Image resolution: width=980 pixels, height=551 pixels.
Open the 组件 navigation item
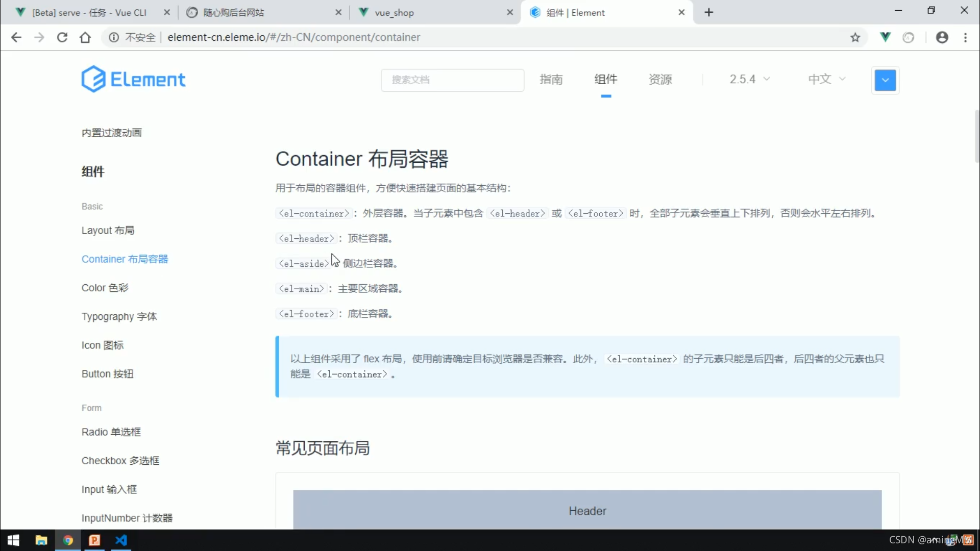pos(606,79)
